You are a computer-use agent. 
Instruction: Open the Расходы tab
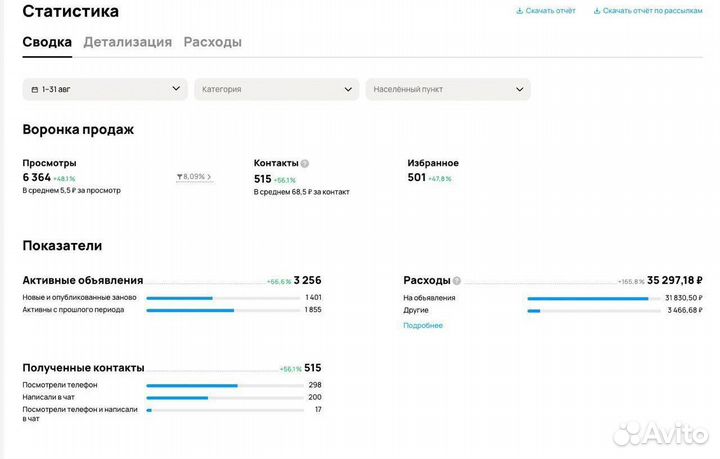[x=212, y=42]
